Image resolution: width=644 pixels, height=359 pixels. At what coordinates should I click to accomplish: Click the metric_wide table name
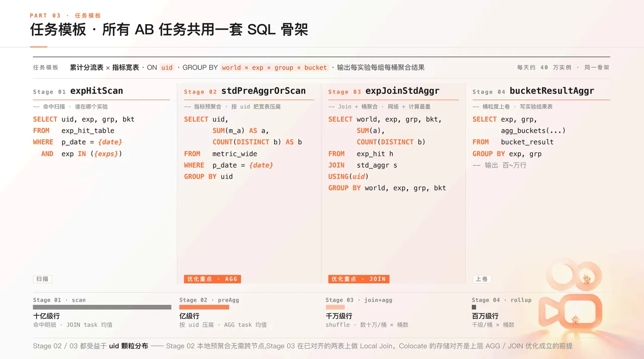pyautogui.click(x=234, y=154)
